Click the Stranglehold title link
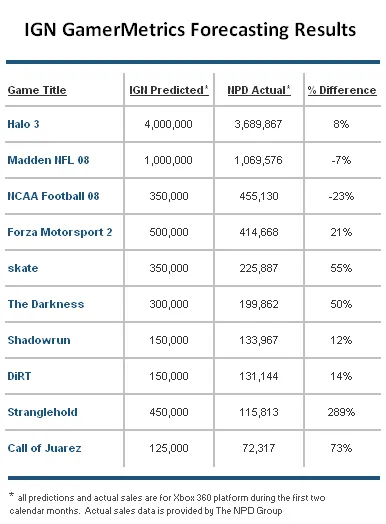Image resolution: width=386 pixels, height=524 pixels. (42, 412)
